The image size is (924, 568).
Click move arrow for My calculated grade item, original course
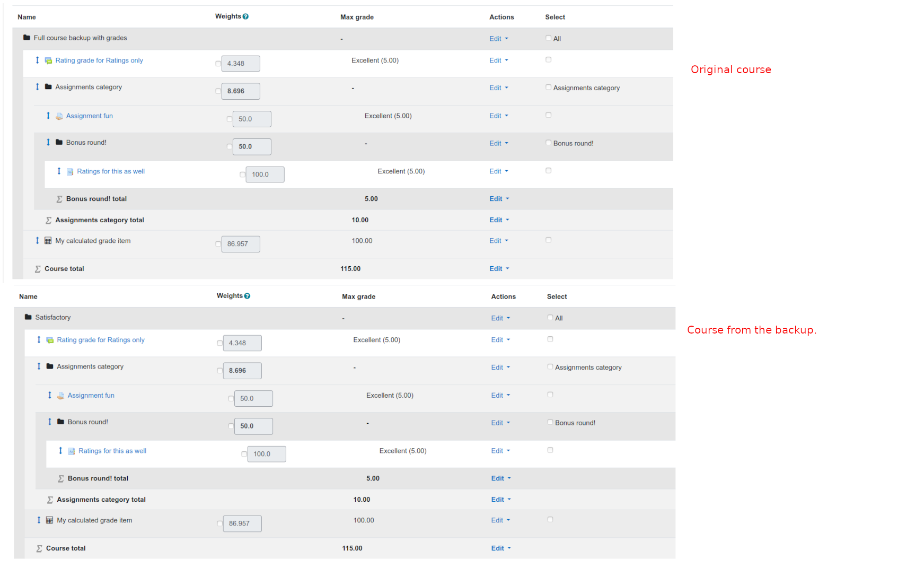[x=37, y=240]
